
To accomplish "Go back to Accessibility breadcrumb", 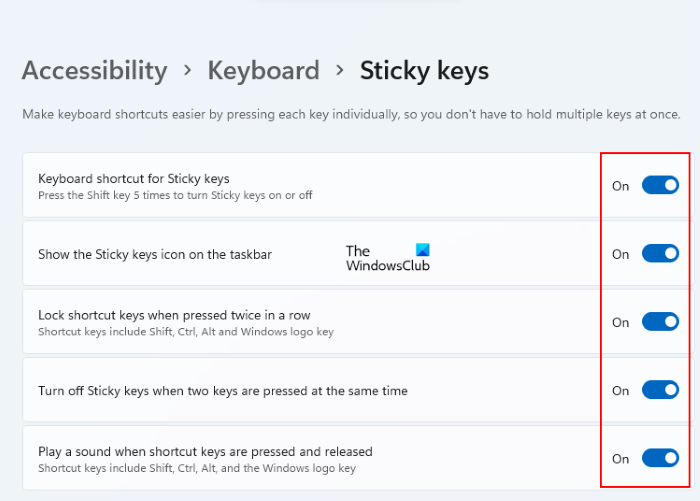I will coord(94,71).
